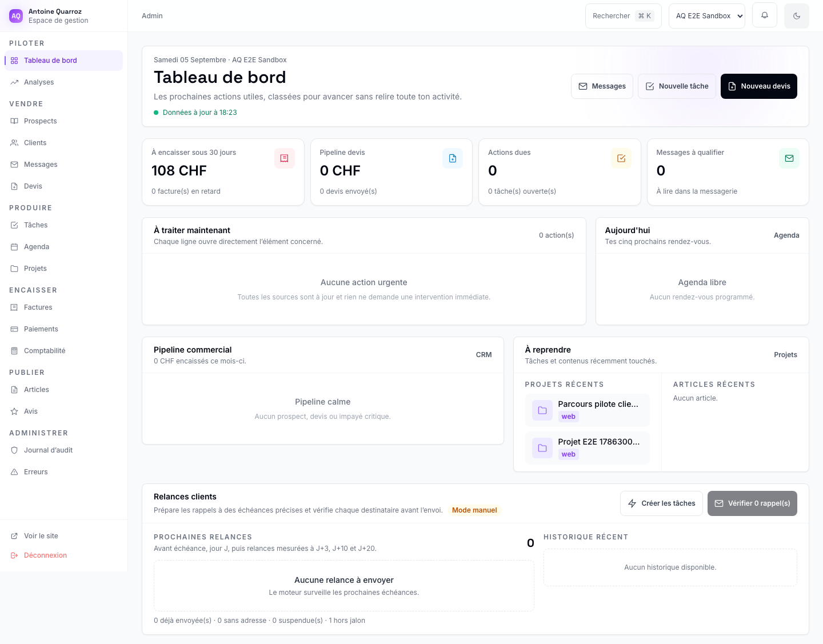
Task: Click the Rechercher search field
Action: click(x=624, y=15)
